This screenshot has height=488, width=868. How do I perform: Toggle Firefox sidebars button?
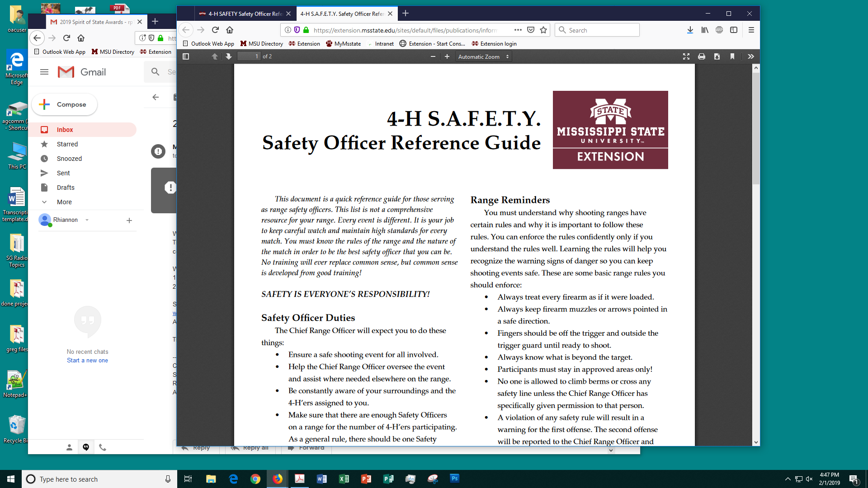pyautogui.click(x=734, y=30)
